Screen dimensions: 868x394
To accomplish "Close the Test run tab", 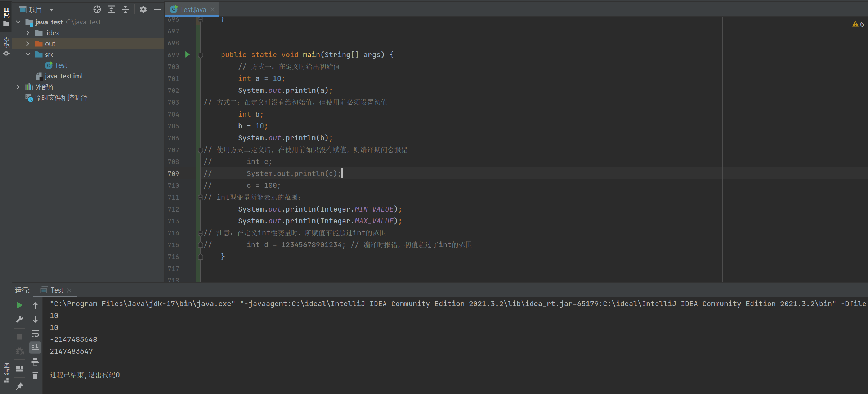I will (x=69, y=290).
